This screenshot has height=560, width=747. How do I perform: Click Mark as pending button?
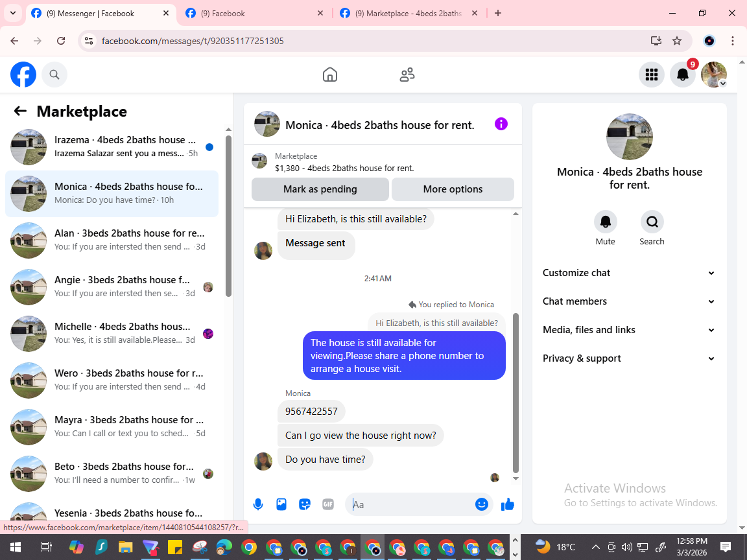[320, 189]
